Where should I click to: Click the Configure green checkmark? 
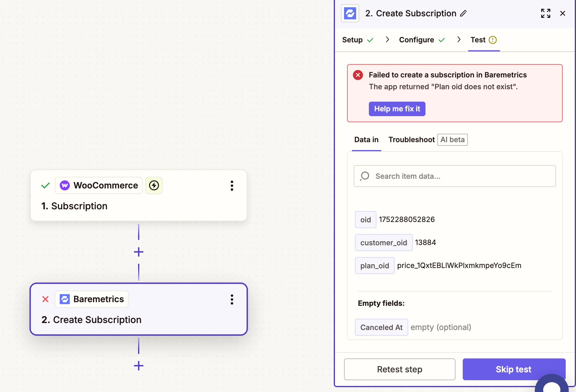pos(442,40)
